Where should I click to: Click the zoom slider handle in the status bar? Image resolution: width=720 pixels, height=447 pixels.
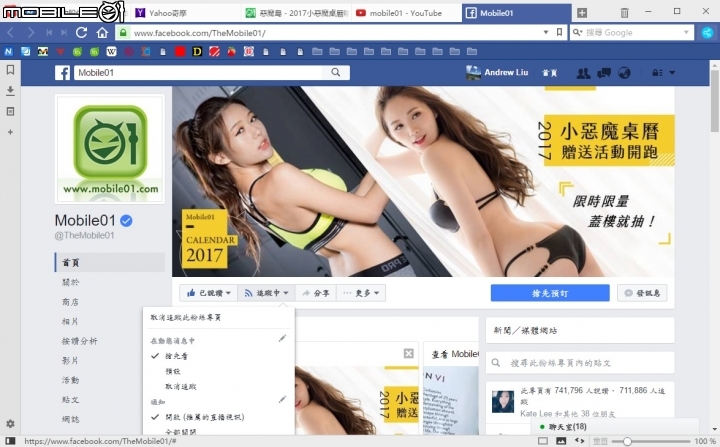pos(627,441)
